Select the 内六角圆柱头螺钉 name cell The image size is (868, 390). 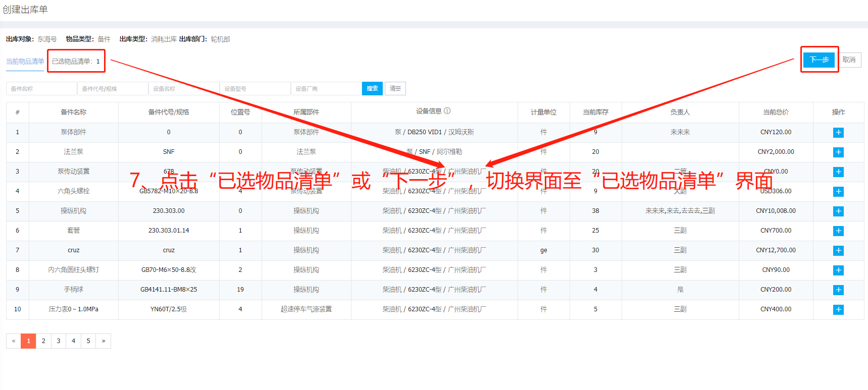click(x=74, y=270)
